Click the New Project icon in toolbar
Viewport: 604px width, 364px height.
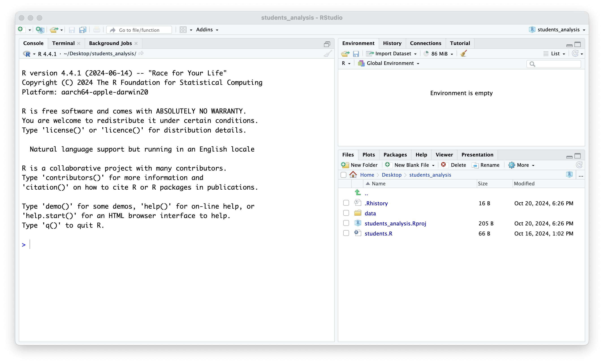click(40, 30)
